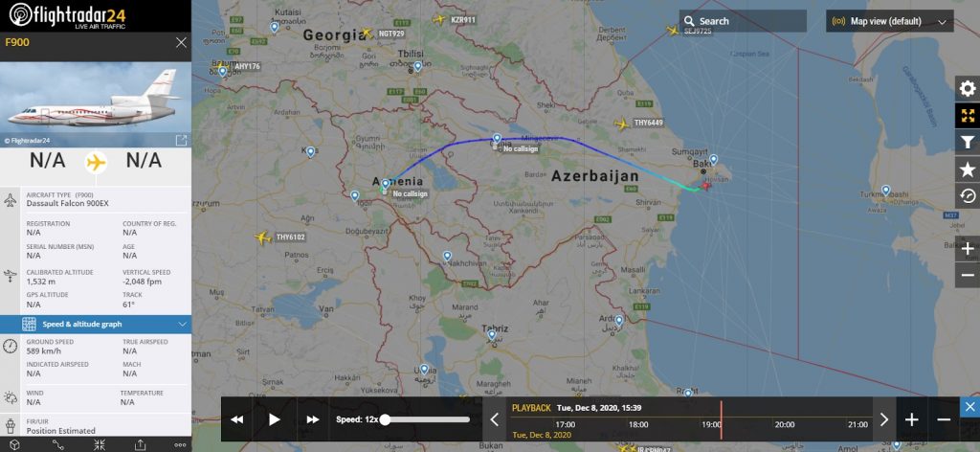Click the share icon in bottom toolbar
This screenshot has height=452, width=980.
(x=140, y=444)
